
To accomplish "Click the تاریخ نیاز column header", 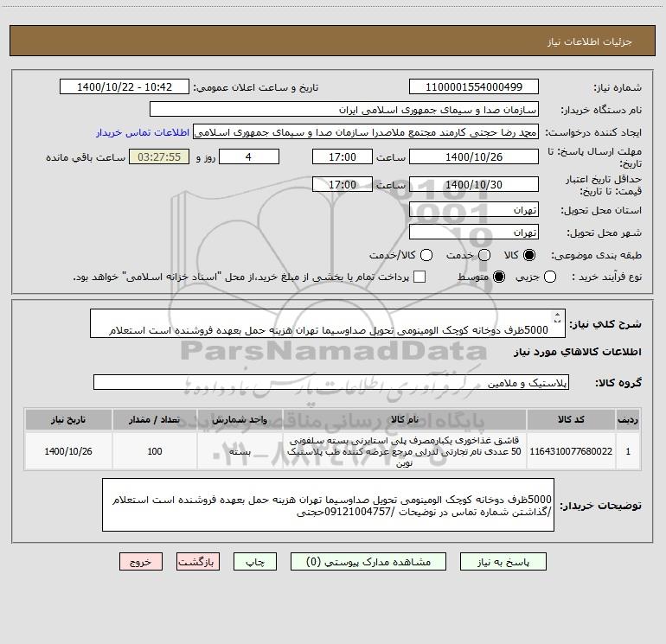I will point(68,420).
